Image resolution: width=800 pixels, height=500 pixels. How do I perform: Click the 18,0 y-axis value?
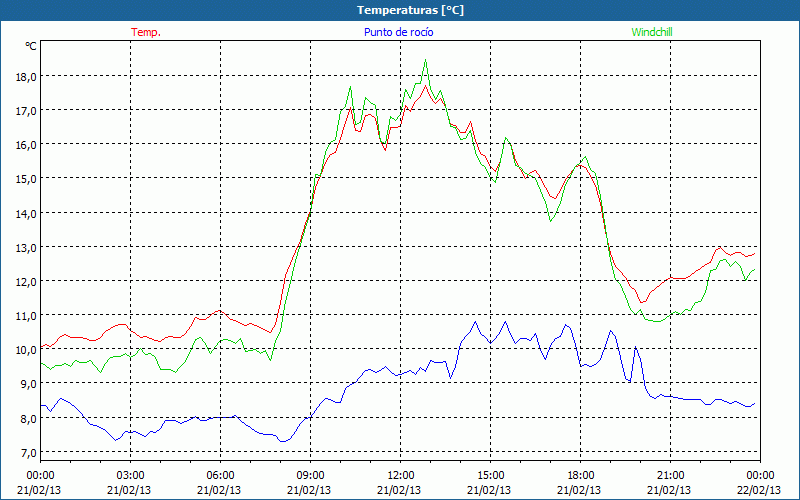click(x=26, y=77)
